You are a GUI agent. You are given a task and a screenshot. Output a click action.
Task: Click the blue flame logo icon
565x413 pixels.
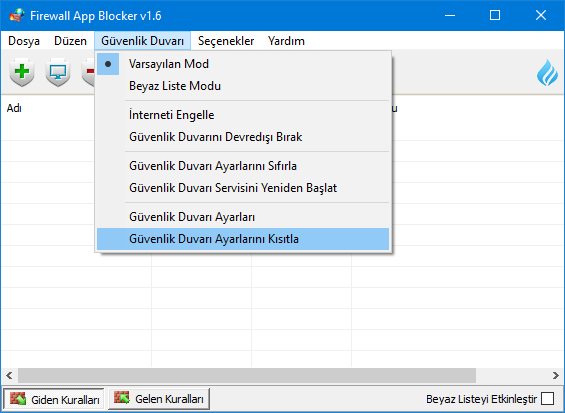(x=547, y=72)
